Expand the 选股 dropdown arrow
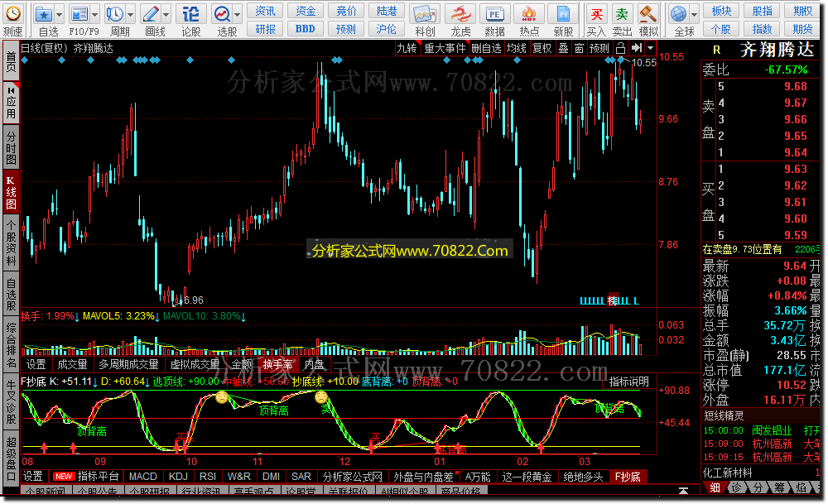 point(237,15)
